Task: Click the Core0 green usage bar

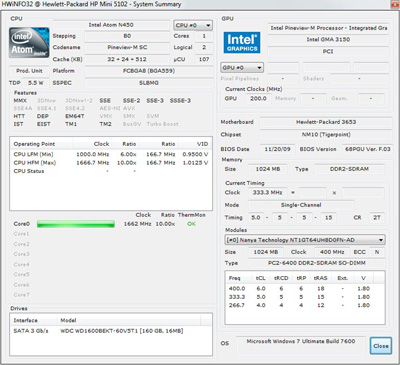Action: click(x=76, y=224)
